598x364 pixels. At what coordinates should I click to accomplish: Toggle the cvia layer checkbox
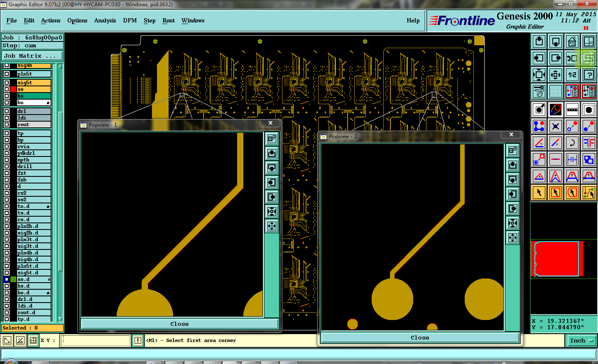click(x=7, y=147)
